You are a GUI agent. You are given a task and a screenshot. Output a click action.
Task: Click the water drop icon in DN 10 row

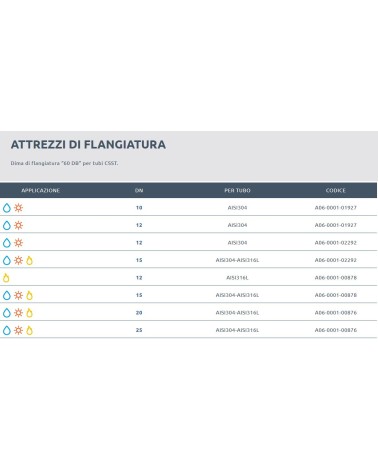[x=7, y=208]
